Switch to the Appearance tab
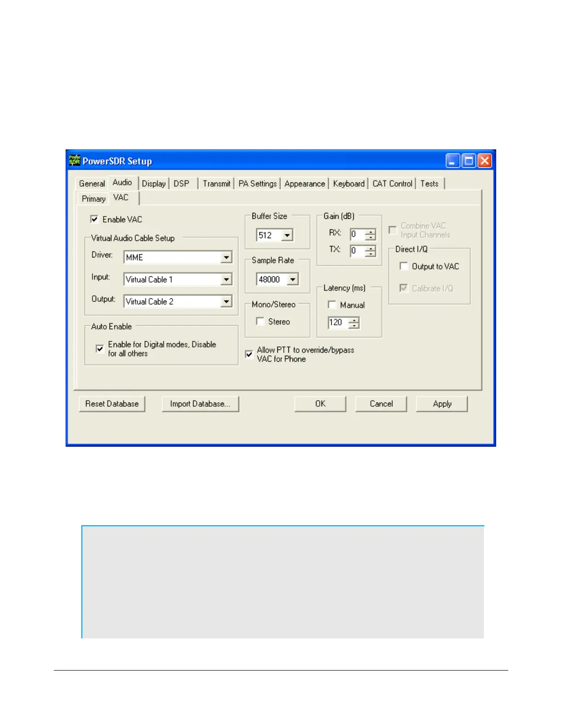563x728 pixels. 304,183
